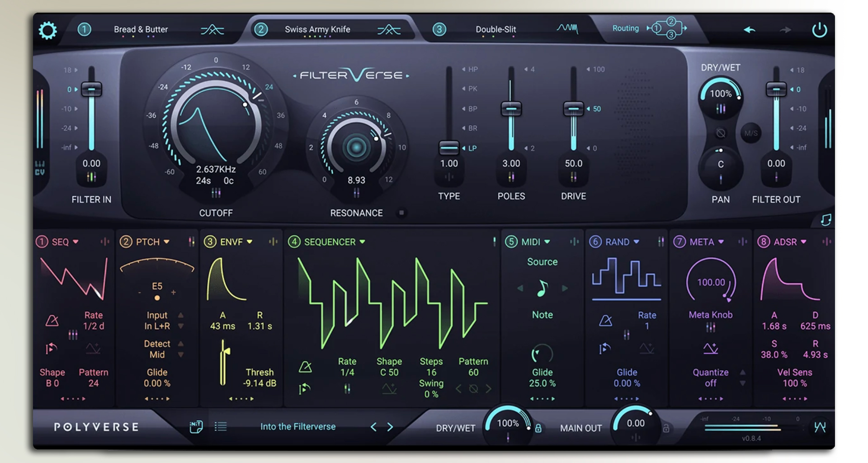Screen dimensions: 868x463
Task: Click the RAND metronome sync icon
Action: click(605, 321)
